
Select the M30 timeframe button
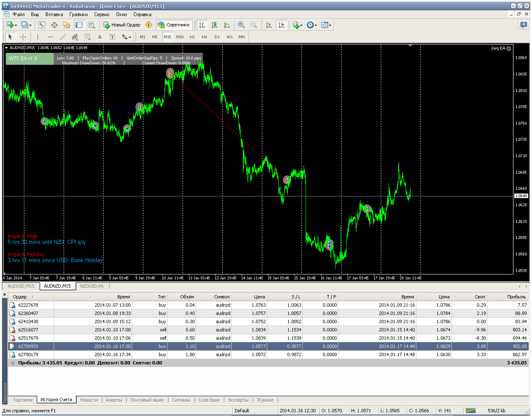[x=180, y=37]
